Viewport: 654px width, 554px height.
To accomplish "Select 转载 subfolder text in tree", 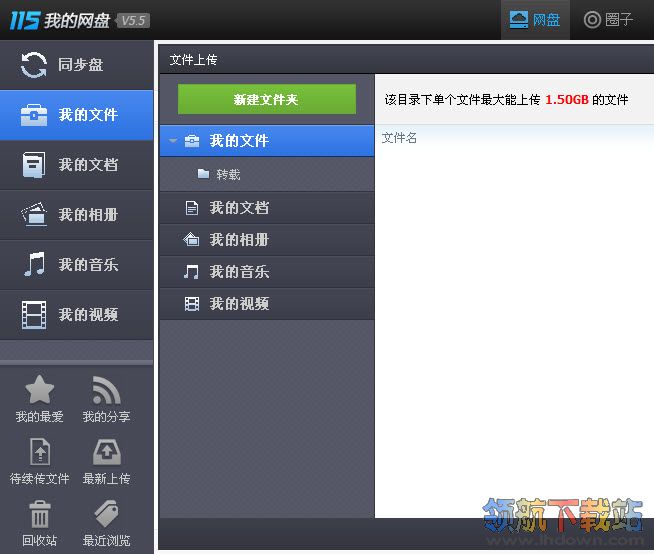I will [x=228, y=174].
